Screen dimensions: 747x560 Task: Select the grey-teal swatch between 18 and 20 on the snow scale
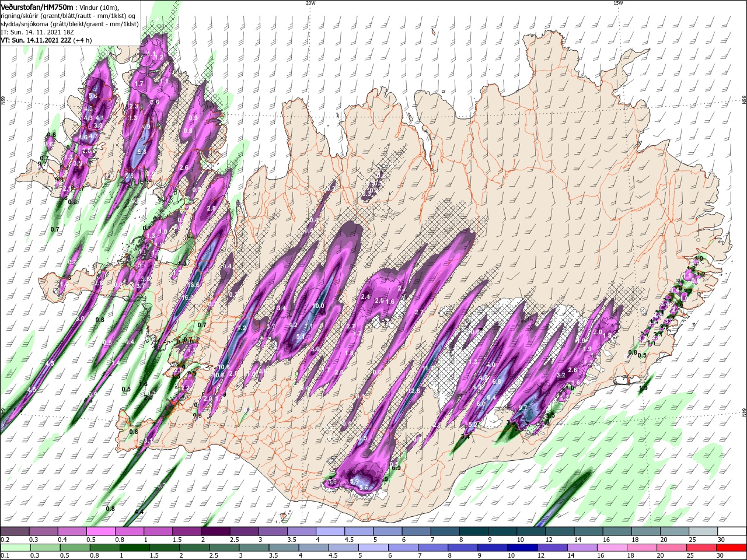tap(645, 531)
